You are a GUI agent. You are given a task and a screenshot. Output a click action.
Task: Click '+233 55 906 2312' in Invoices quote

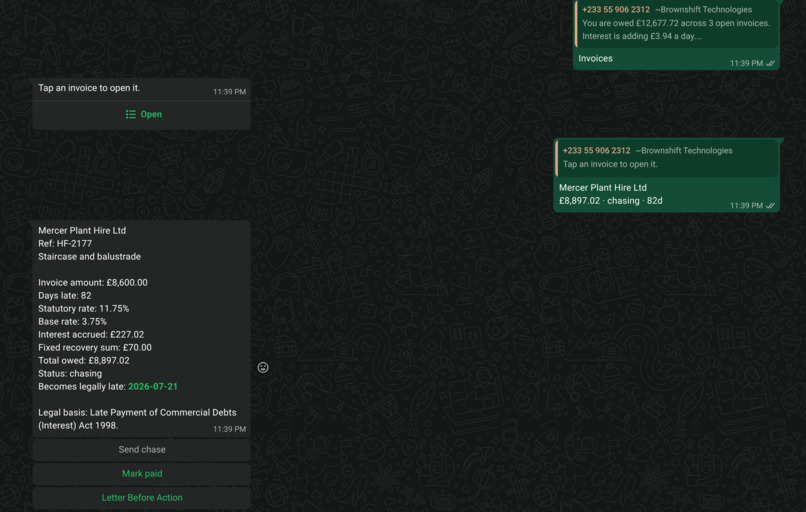(x=616, y=10)
